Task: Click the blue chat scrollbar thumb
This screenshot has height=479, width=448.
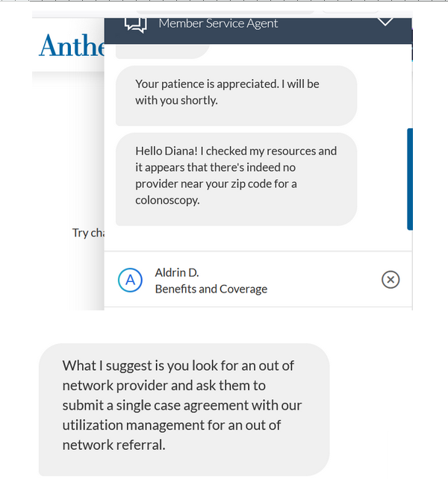Action: 409,179
